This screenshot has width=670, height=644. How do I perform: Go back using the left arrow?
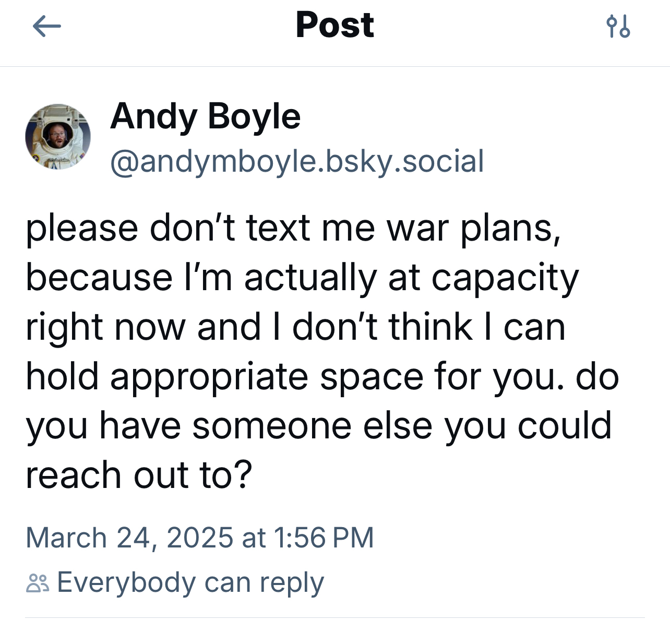coord(47,26)
